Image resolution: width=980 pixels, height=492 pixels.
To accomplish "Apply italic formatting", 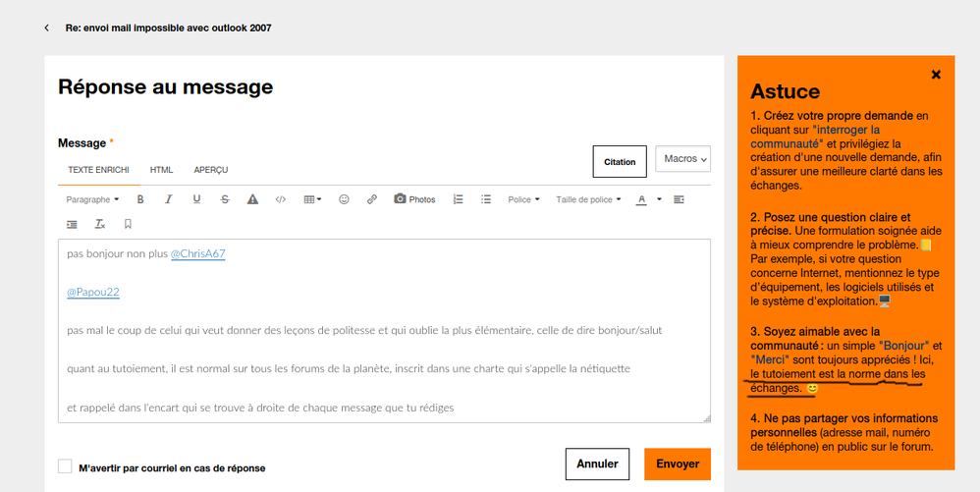I will (168, 199).
